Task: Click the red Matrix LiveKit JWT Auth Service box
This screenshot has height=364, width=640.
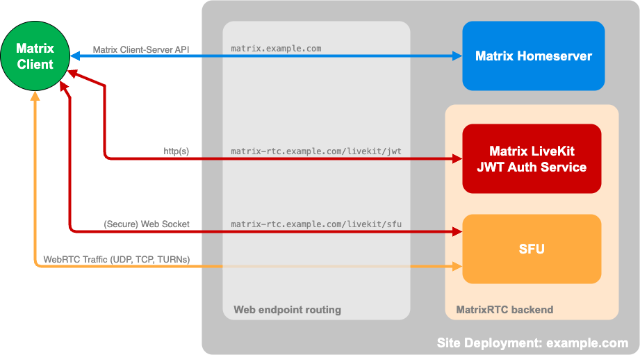Action: tap(532, 159)
